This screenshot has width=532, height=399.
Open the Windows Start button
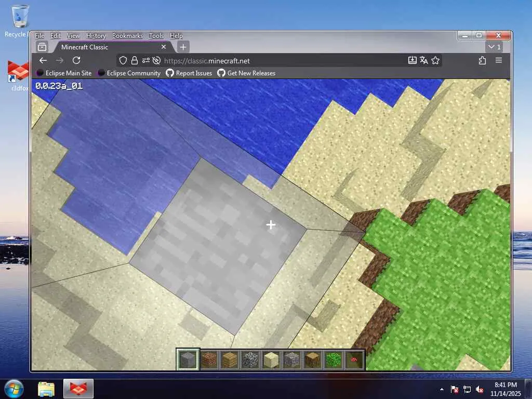(14, 389)
